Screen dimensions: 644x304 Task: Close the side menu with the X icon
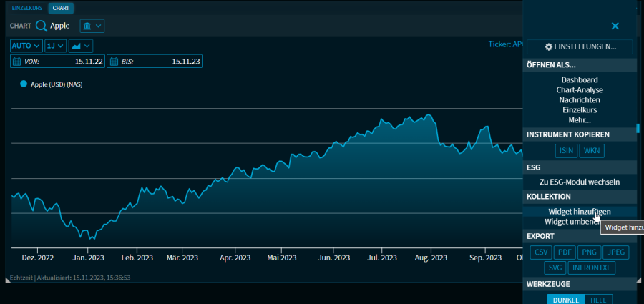[615, 26]
